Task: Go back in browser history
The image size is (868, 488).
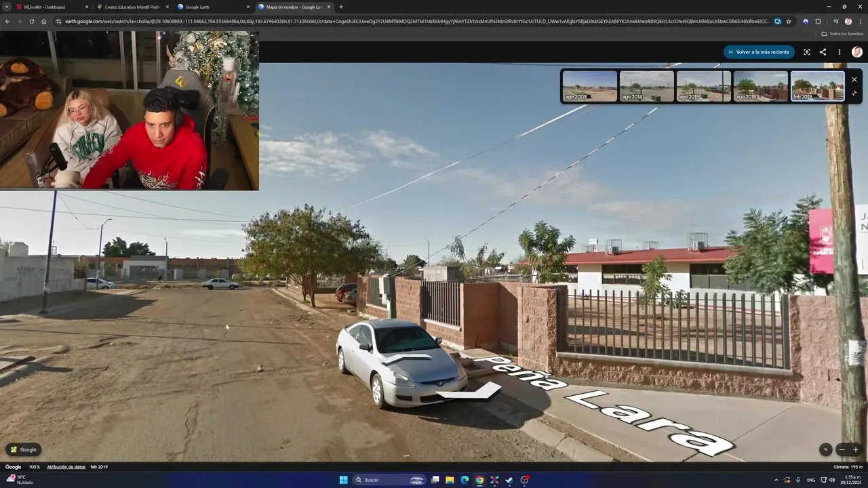Action: point(7,21)
